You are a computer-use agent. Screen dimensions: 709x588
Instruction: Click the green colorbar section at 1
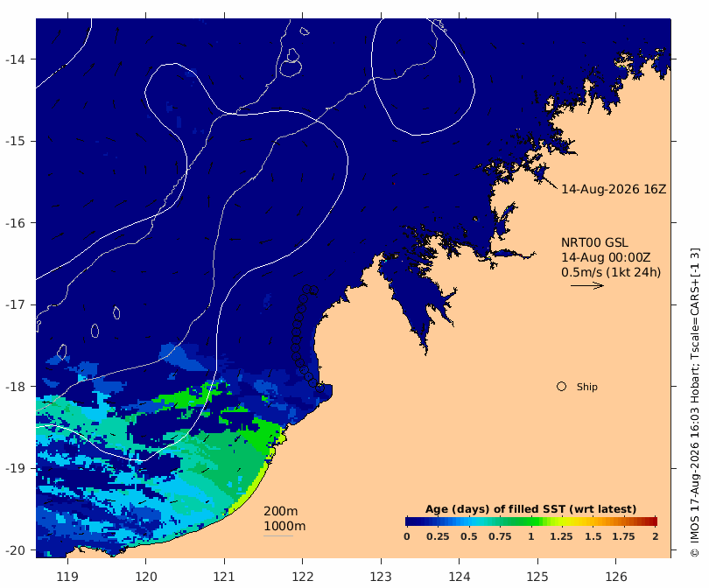pyautogui.click(x=532, y=521)
